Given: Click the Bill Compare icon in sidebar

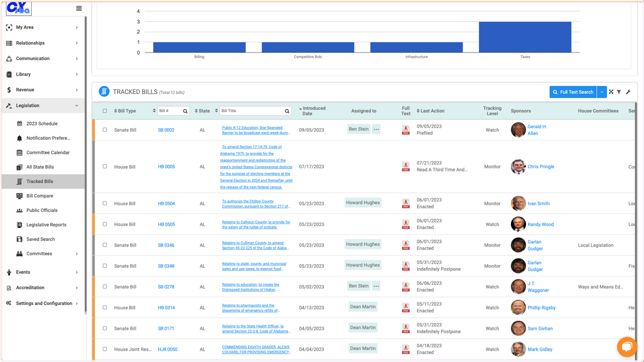Looking at the screenshot, I should coord(19,196).
